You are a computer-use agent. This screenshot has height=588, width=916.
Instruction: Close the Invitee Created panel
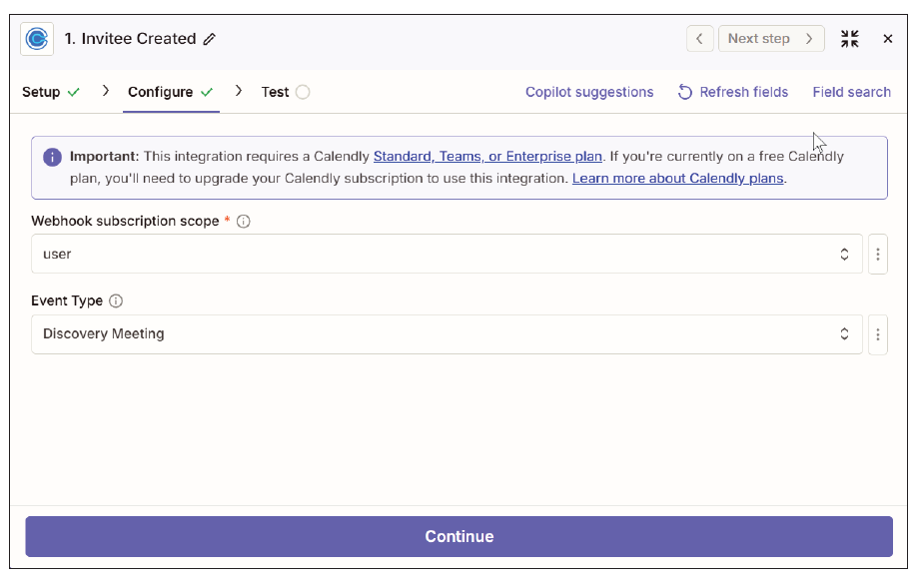(887, 39)
